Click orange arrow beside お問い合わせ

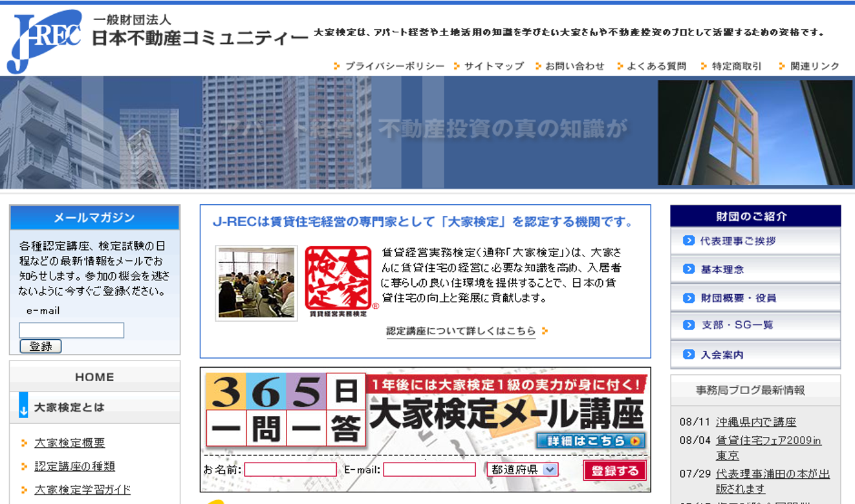[x=538, y=66]
